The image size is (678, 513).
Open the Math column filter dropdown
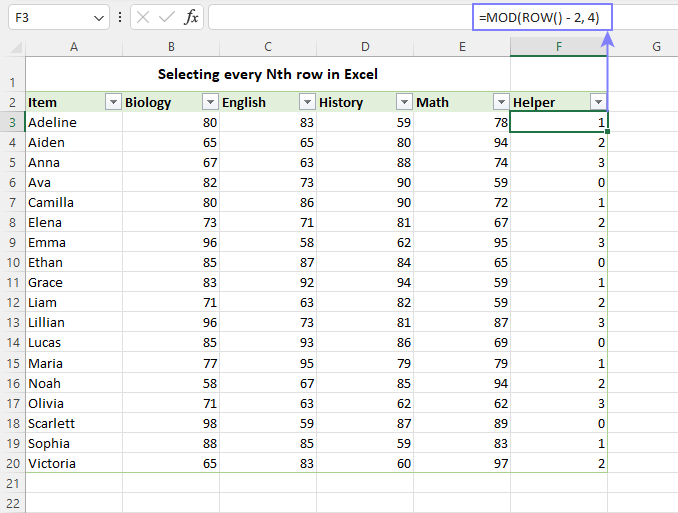[501, 102]
